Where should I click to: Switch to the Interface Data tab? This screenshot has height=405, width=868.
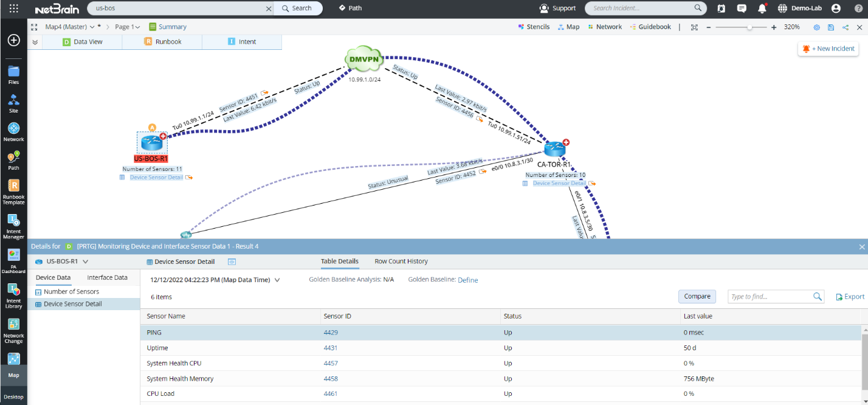(107, 277)
